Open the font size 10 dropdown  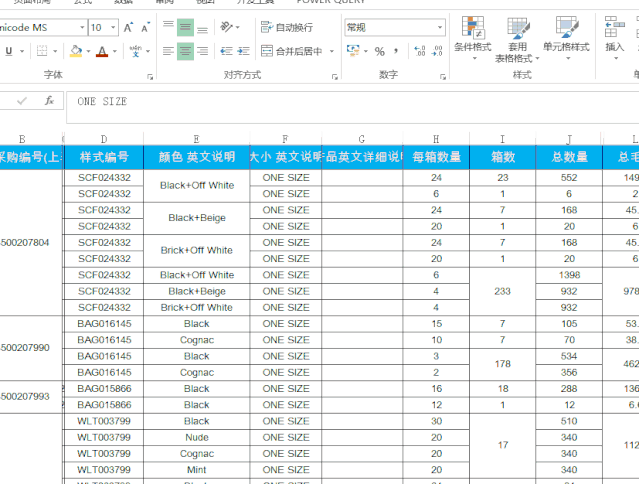(113, 27)
